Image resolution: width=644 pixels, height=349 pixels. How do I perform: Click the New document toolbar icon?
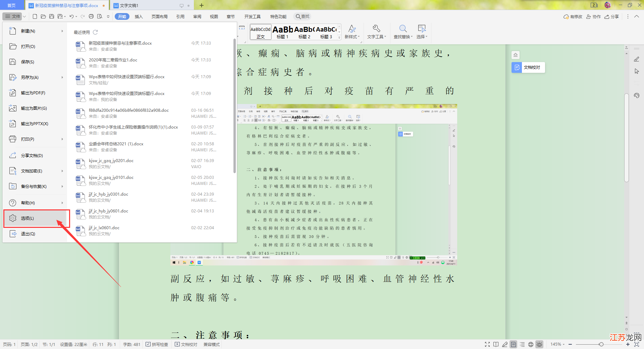(x=35, y=16)
